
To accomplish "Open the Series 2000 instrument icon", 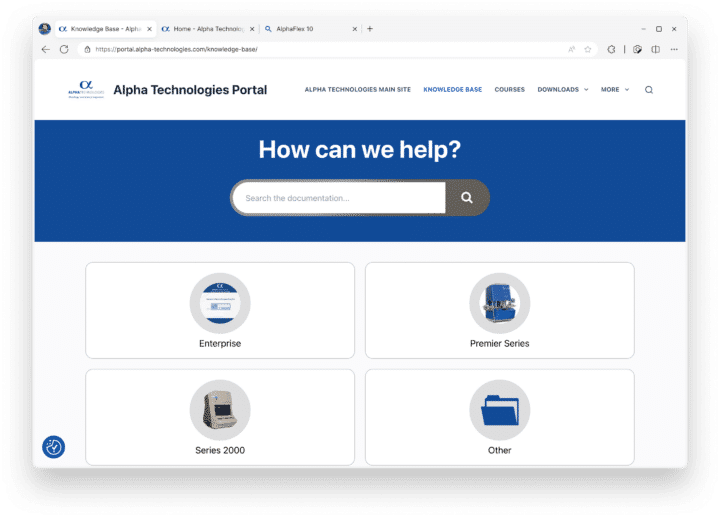I will [x=220, y=410].
